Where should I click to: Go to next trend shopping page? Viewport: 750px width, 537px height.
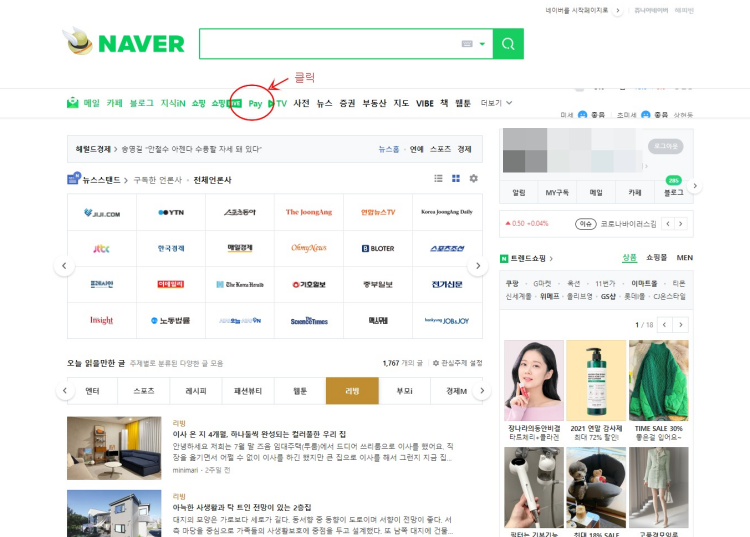point(681,325)
